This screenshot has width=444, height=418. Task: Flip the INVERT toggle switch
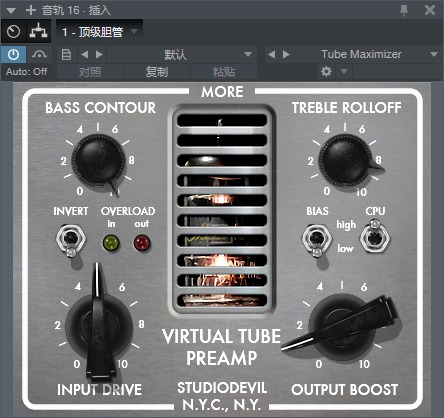[71, 240]
